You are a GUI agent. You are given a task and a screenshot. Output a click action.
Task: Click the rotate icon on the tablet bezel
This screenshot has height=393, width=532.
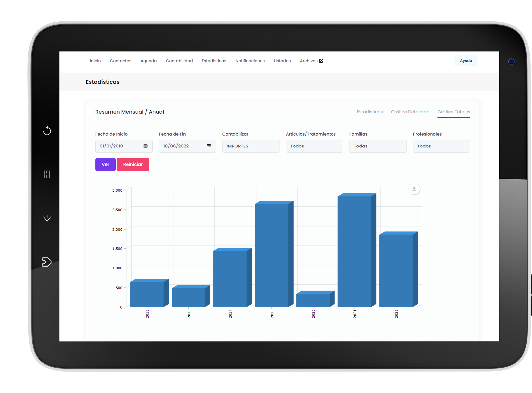pyautogui.click(x=47, y=131)
